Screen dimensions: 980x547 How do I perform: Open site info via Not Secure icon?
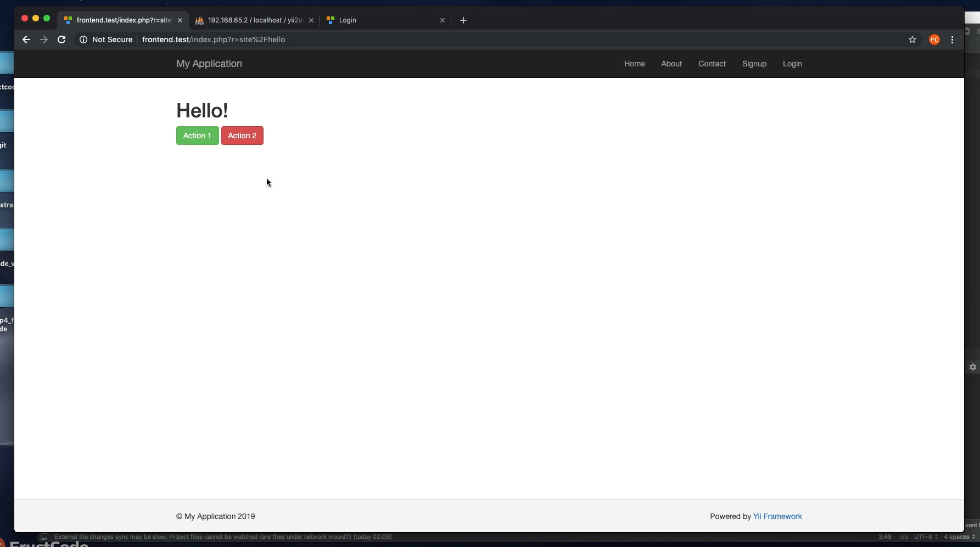coord(83,40)
